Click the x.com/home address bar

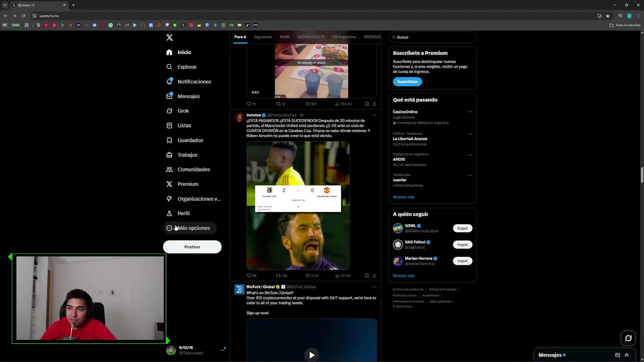[x=312, y=16]
